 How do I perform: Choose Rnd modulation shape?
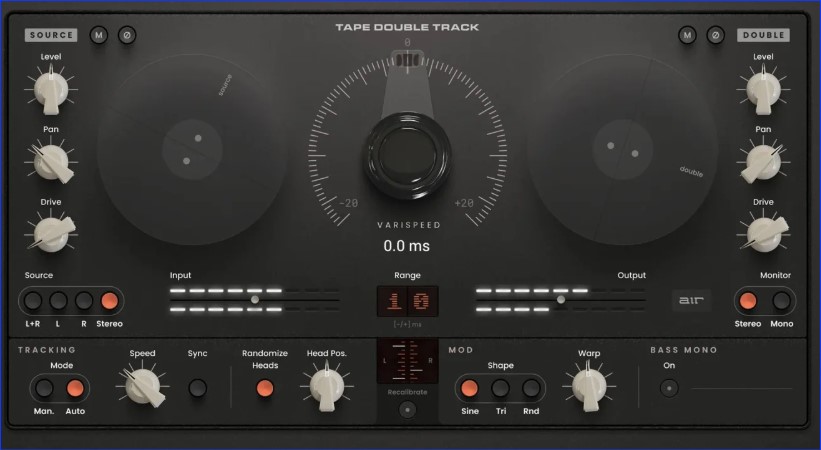[x=531, y=388]
